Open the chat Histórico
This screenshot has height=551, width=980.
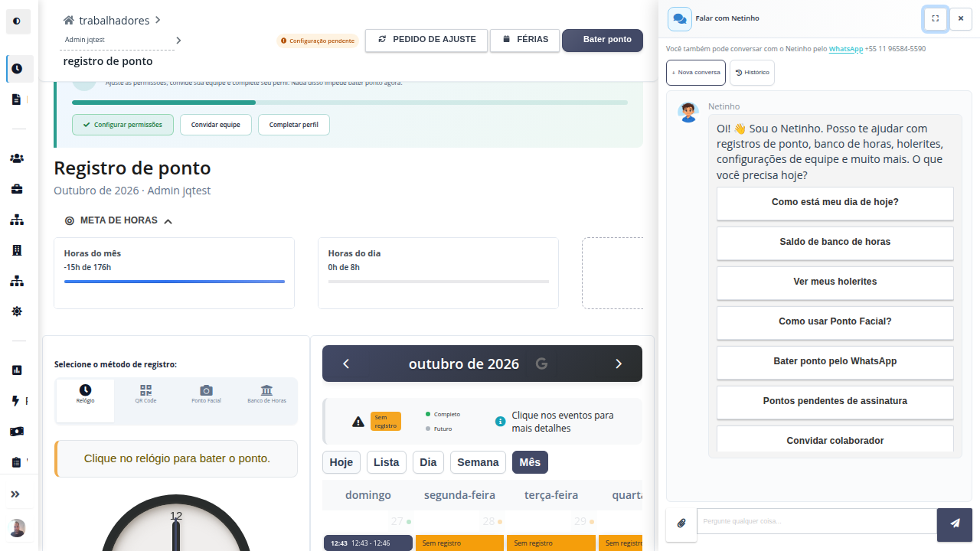(752, 73)
